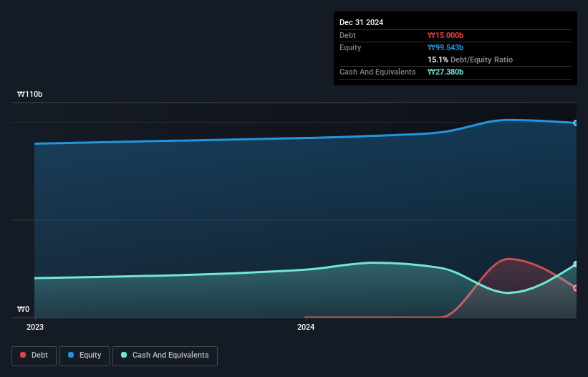This screenshot has height=377, width=588.
Task: Click the red dot in Debt legend
Action: tap(23, 355)
